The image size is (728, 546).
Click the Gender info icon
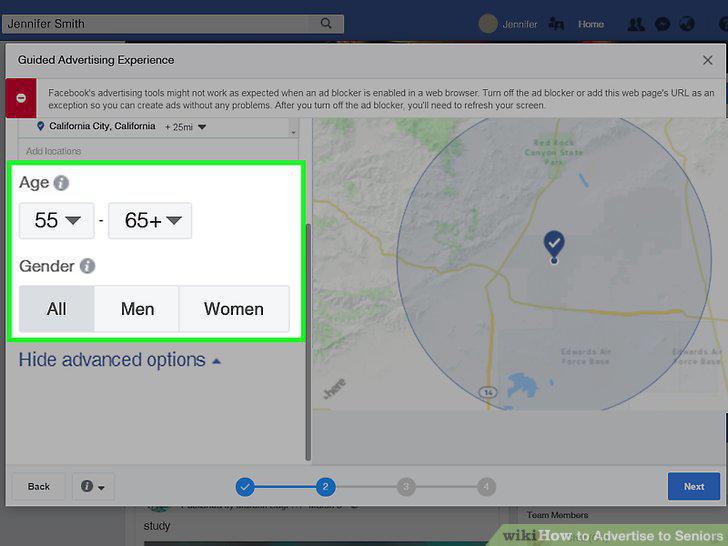(x=87, y=266)
